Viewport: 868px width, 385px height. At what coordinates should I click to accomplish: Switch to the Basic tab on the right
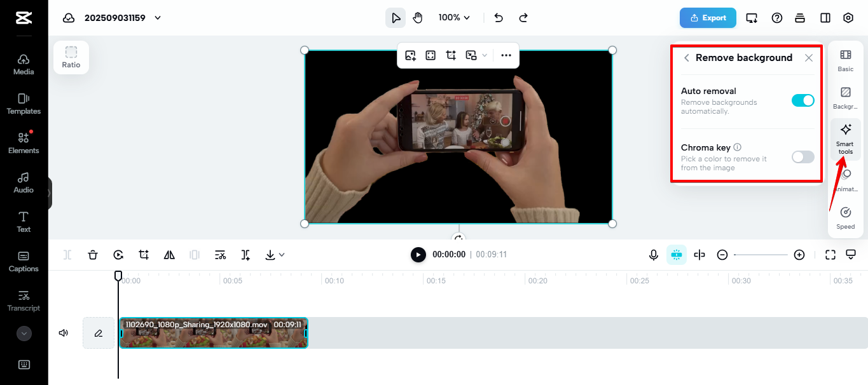[845, 60]
